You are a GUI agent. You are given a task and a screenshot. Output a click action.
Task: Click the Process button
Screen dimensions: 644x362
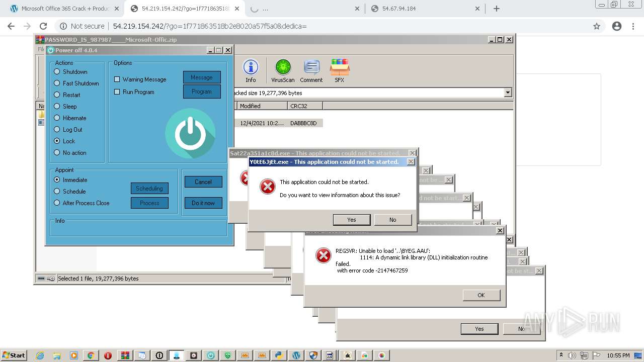point(149,203)
